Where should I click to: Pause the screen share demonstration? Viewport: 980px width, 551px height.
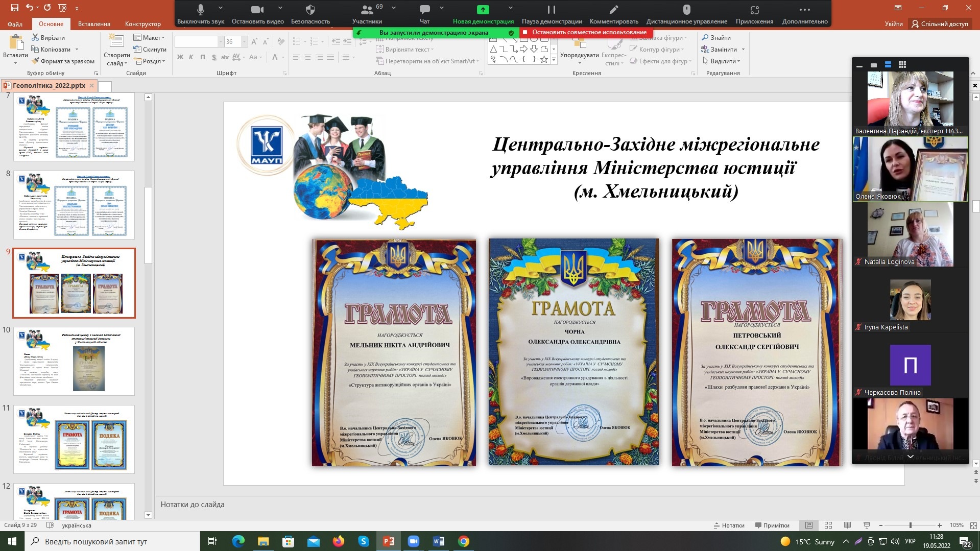[x=552, y=10]
